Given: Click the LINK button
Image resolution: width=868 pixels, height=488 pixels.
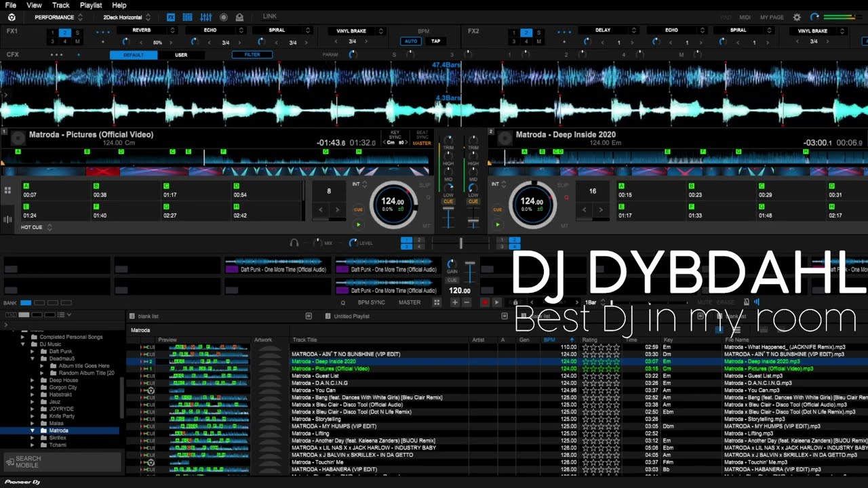Looking at the screenshot, I should (269, 16).
